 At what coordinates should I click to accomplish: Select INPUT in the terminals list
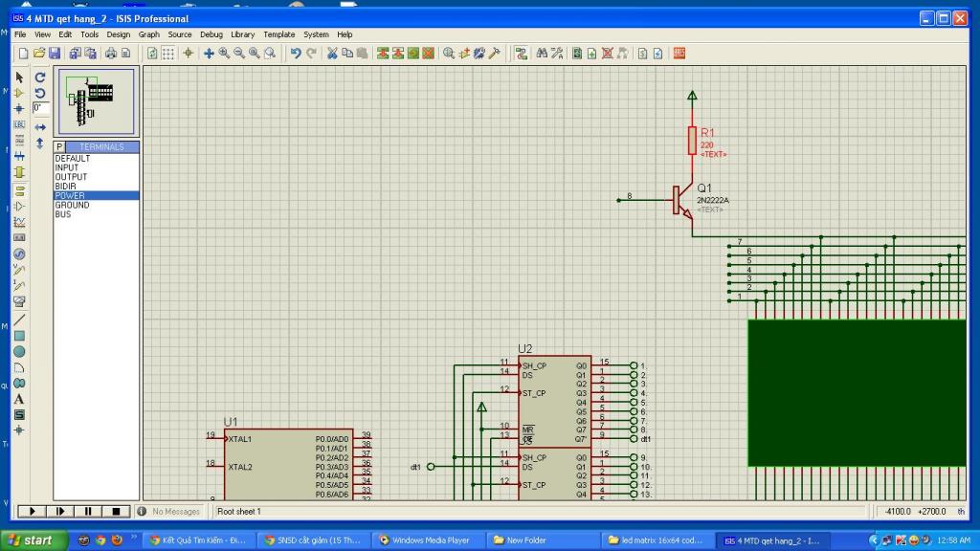point(67,167)
